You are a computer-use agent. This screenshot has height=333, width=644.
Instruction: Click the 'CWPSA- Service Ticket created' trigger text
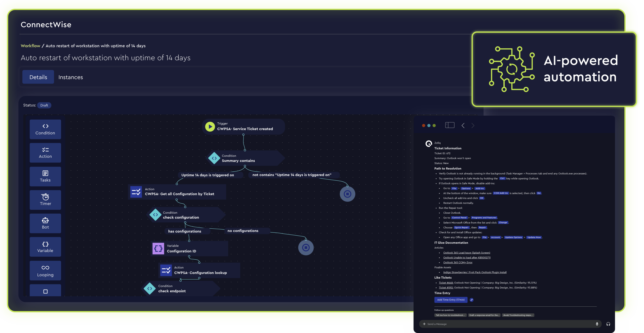click(245, 129)
